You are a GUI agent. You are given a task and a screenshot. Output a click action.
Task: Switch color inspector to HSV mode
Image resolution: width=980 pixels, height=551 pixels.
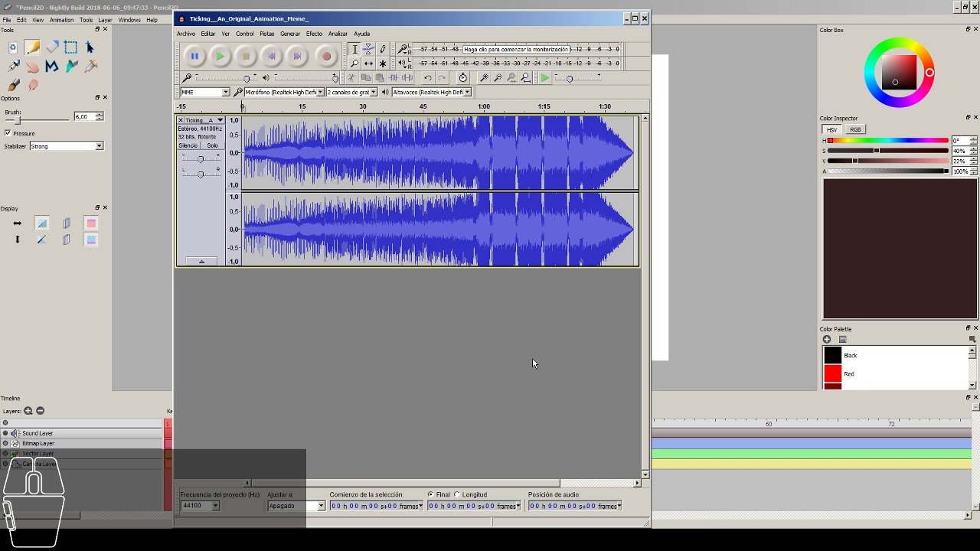(832, 129)
